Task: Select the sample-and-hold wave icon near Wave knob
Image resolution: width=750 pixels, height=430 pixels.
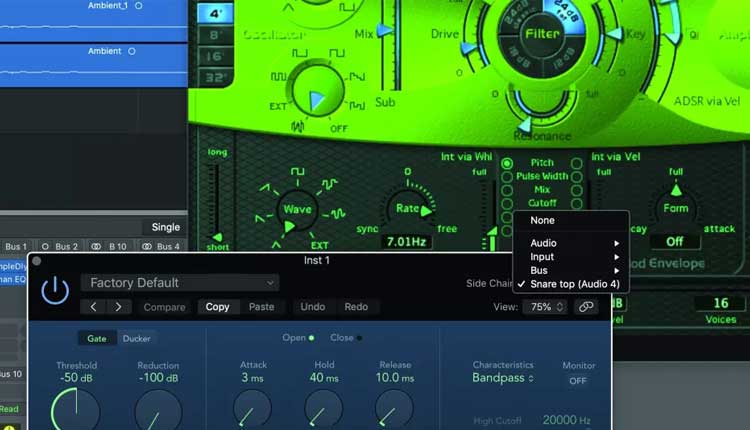Action: pyautogui.click(x=329, y=184)
